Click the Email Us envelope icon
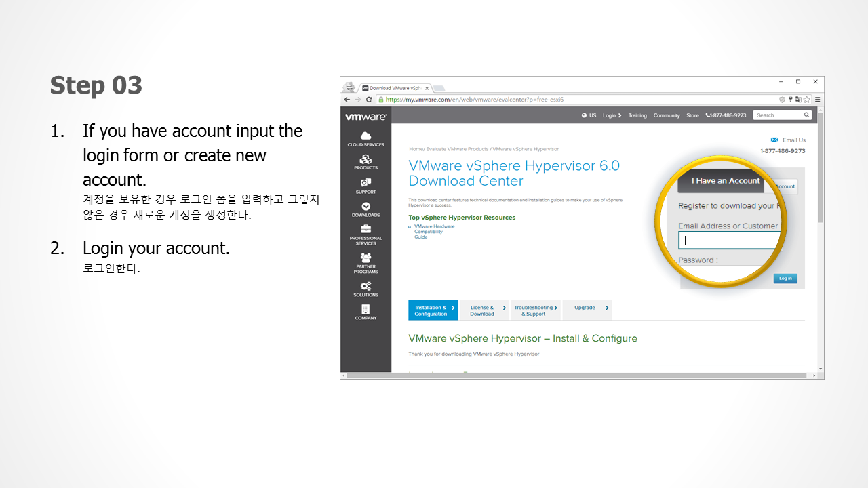Image resolution: width=868 pixels, height=488 pixels. coord(774,140)
